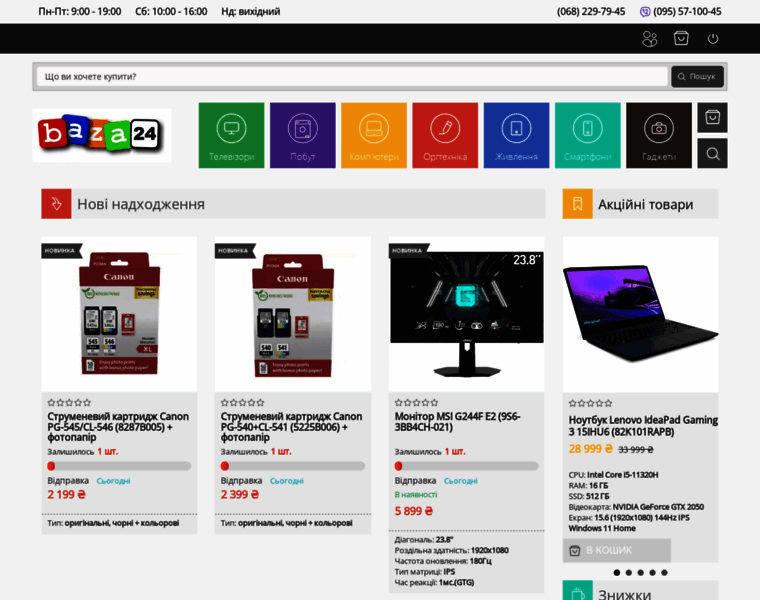This screenshot has height=600, width=760.
Task: Select the second carousel dot under Акційні товари
Action: pos(629,572)
